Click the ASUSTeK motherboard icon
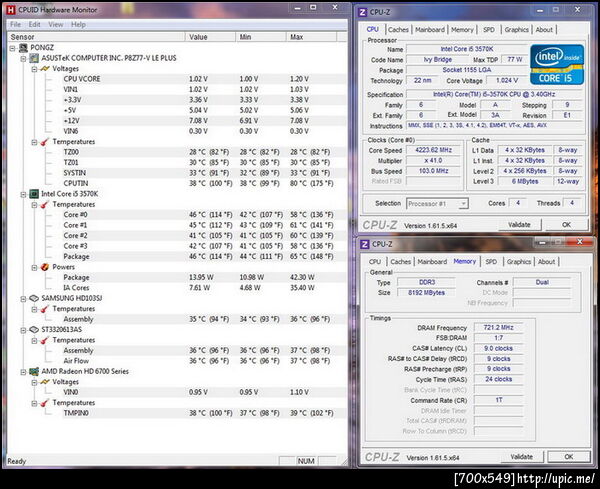 [x=34, y=58]
